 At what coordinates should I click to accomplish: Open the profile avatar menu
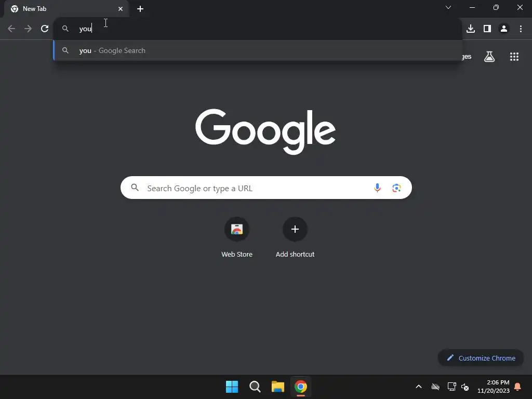pyautogui.click(x=504, y=29)
